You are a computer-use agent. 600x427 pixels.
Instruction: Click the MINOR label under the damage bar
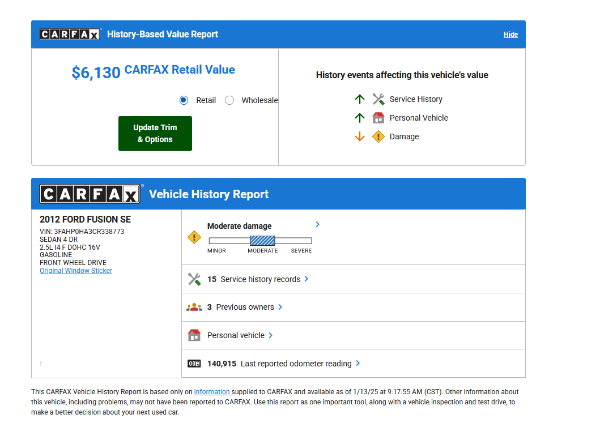point(217,251)
